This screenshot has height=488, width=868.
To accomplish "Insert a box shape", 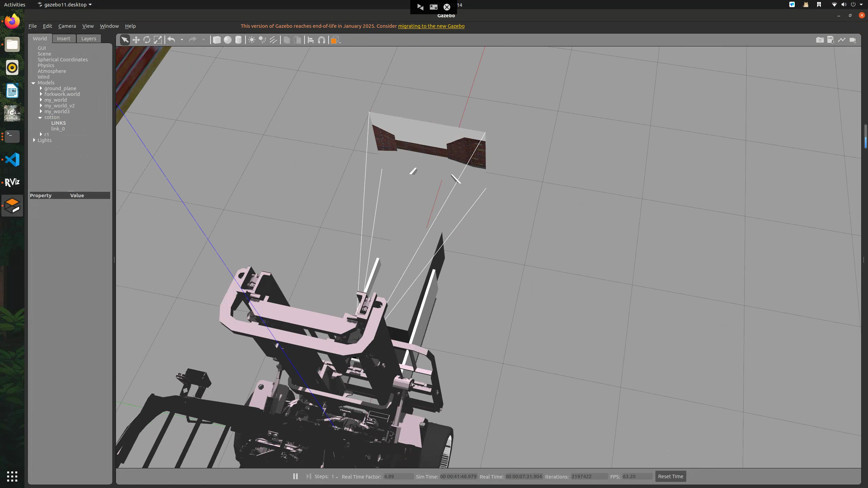I will (217, 40).
